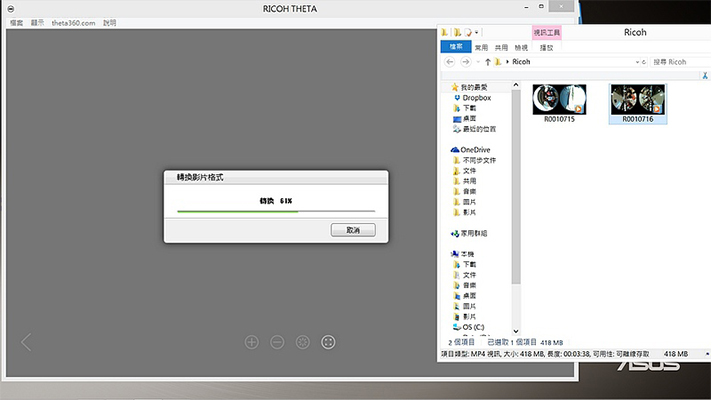Open 音樂 under 本機 in sidebar

click(469, 285)
